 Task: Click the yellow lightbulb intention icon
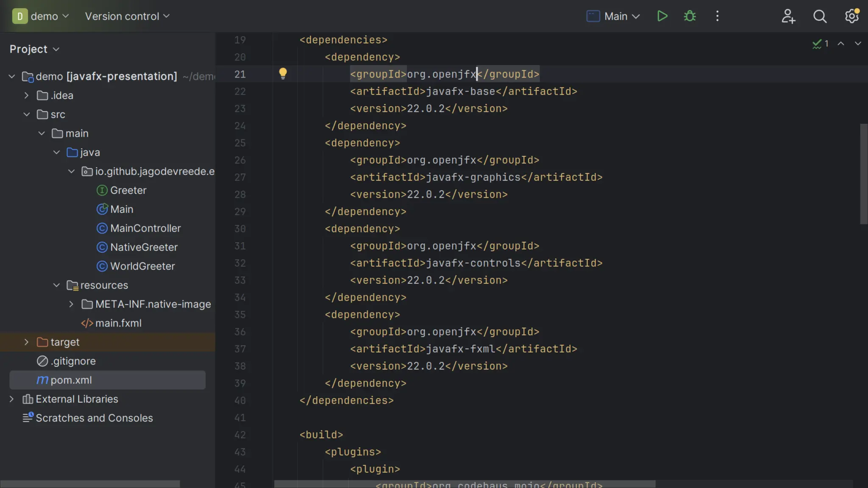click(x=283, y=73)
